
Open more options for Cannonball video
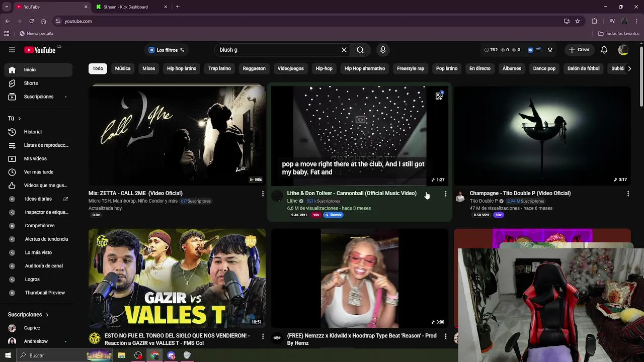[445, 194]
